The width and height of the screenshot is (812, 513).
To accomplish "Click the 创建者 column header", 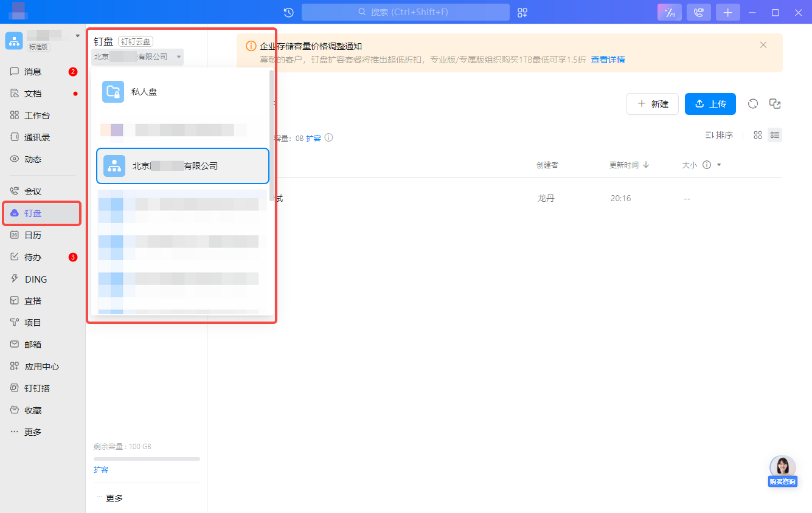I will 547,165.
